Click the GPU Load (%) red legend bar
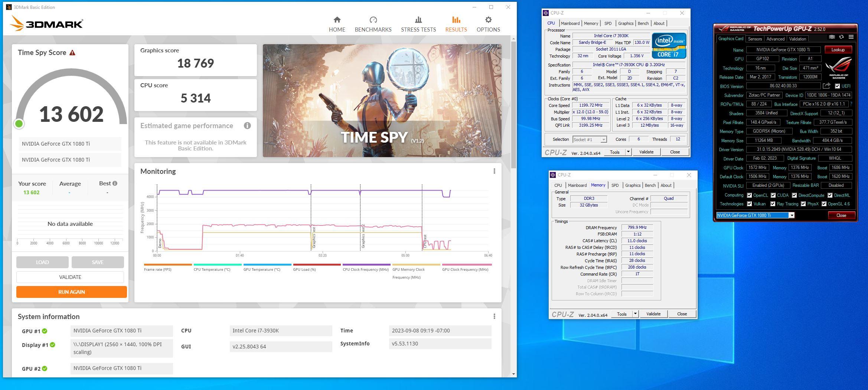The width and height of the screenshot is (868, 390). coord(317,265)
